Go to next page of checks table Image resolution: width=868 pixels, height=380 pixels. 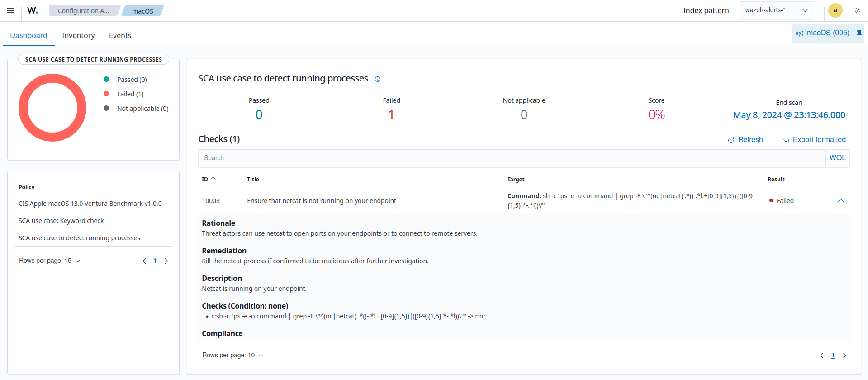coord(844,356)
